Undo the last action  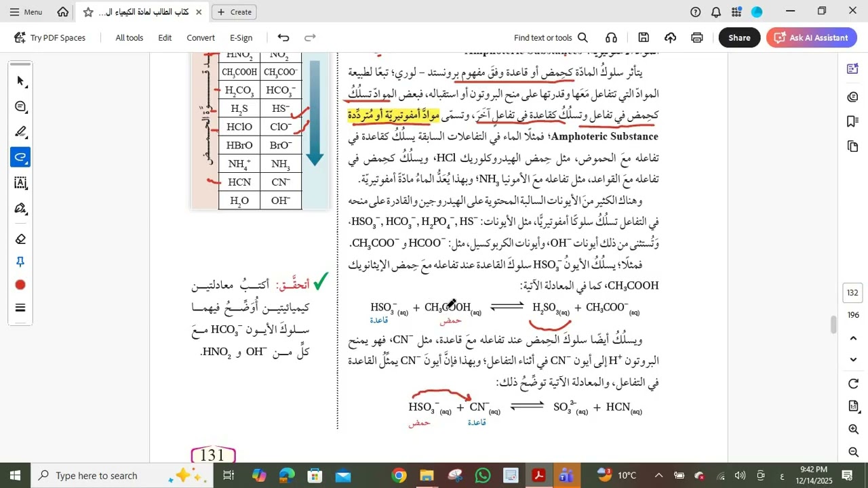283,38
